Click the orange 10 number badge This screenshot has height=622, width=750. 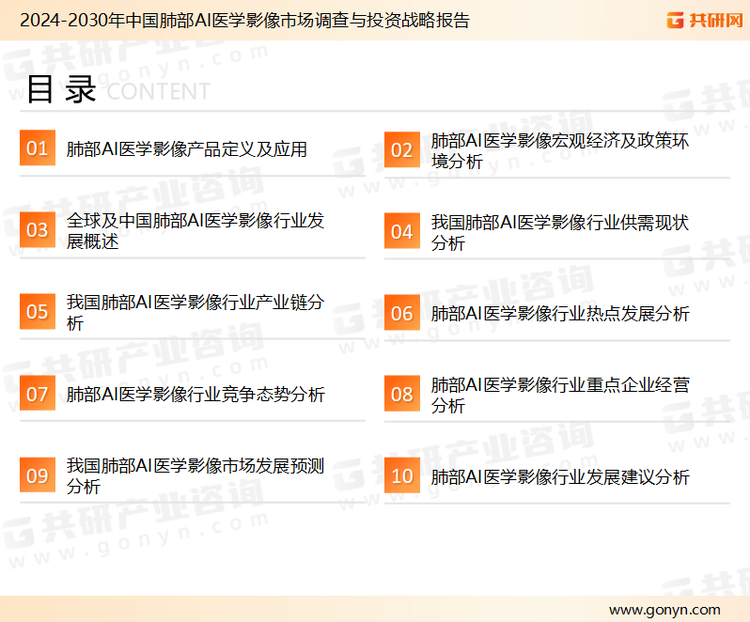click(402, 476)
